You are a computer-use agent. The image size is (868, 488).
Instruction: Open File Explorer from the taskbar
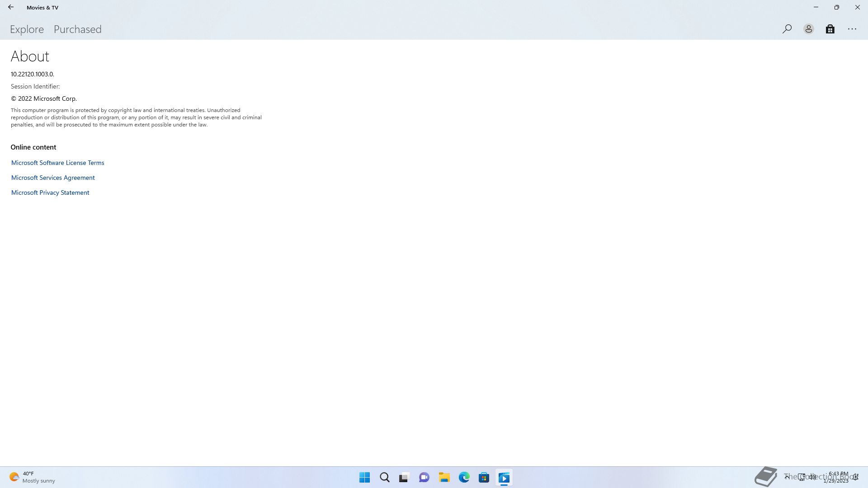click(444, 477)
